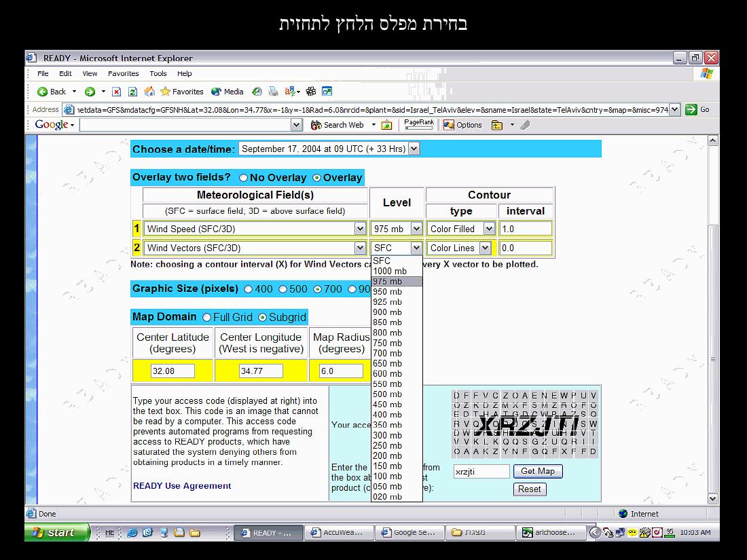Select 1000 mb in level list
The image size is (747, 560).
click(397, 271)
